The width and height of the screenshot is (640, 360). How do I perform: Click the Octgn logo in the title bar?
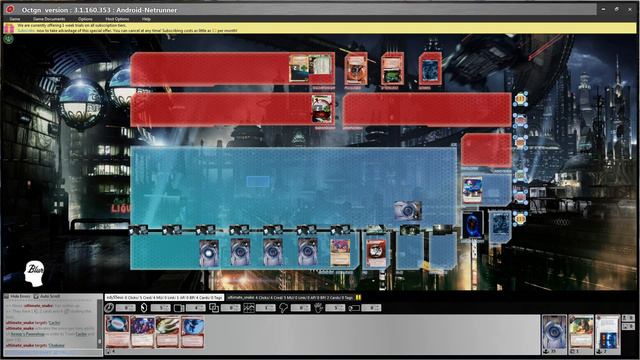pos(10,9)
